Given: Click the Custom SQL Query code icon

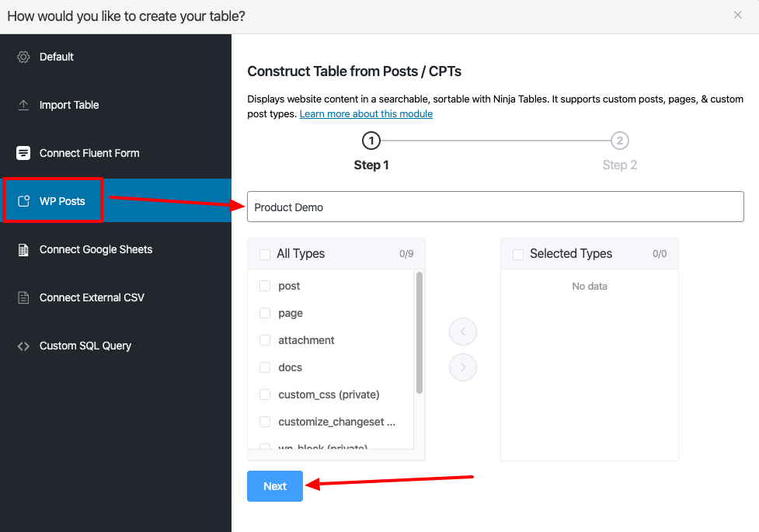Looking at the screenshot, I should click(23, 346).
